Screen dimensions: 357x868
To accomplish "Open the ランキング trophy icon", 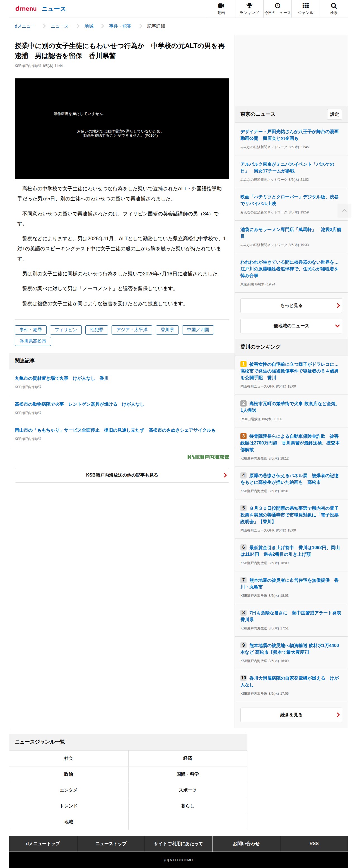I will 249,9.
